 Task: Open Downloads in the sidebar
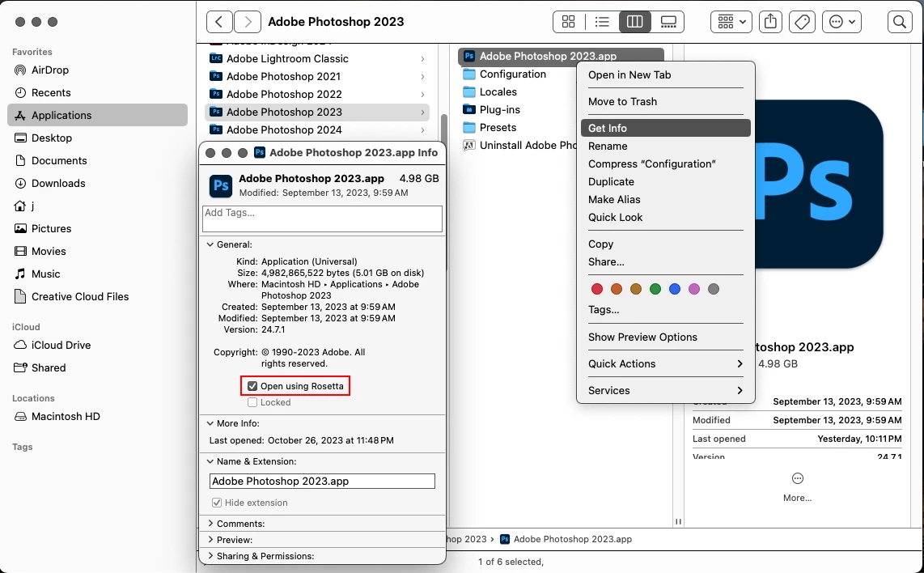click(97, 184)
